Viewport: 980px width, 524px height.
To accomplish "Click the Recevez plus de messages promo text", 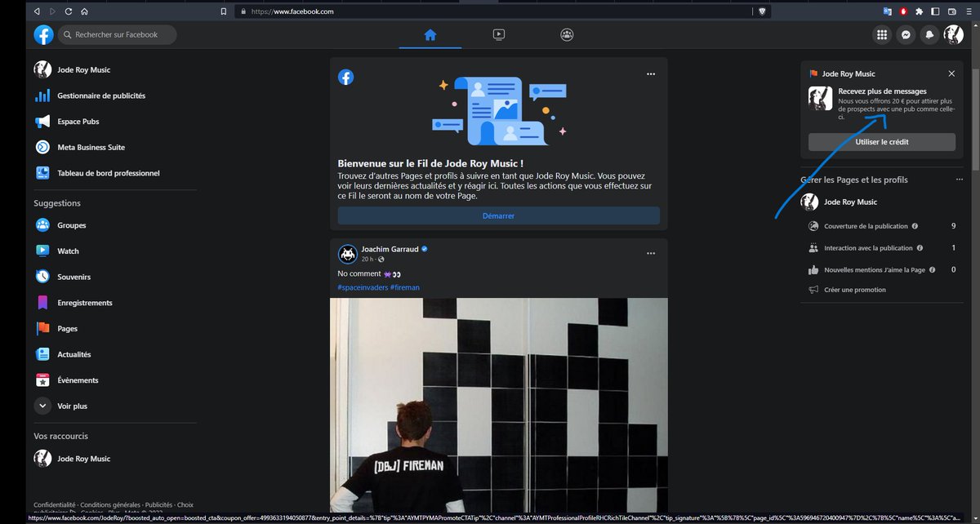I will [x=882, y=91].
